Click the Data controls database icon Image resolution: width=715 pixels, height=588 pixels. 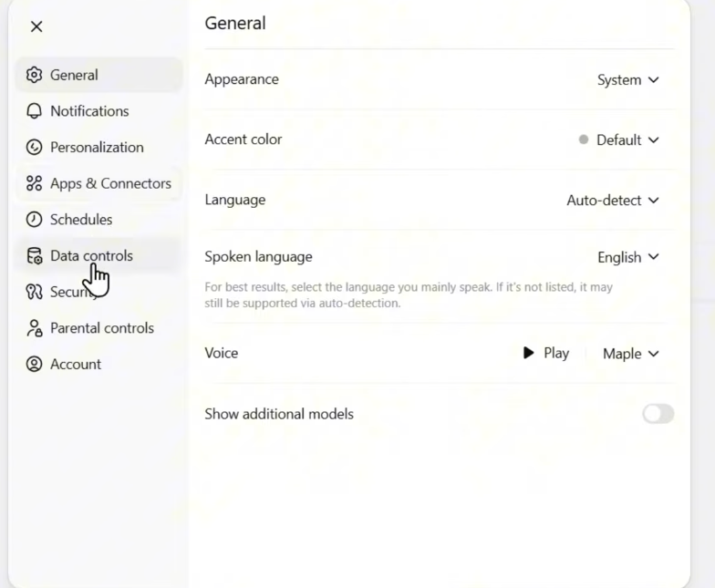click(35, 256)
